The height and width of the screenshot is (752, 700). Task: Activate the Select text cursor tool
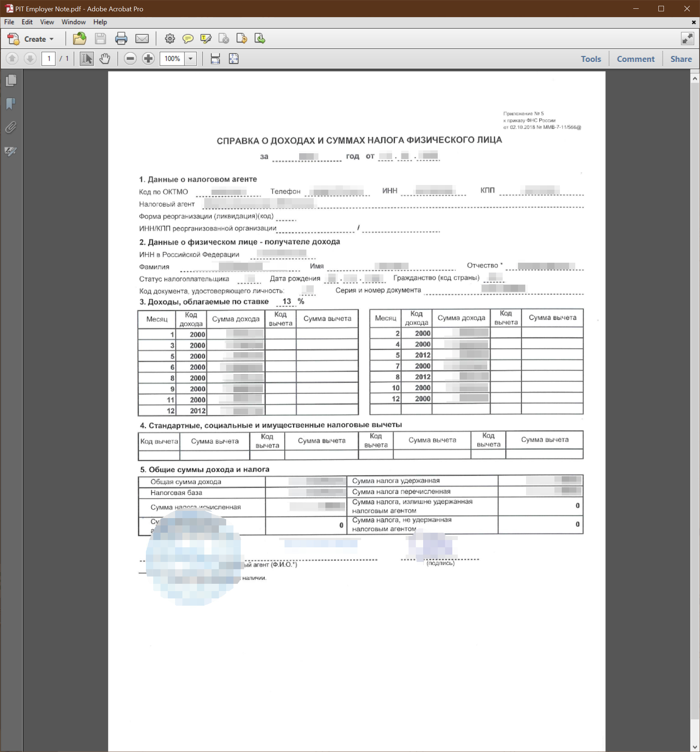86,59
